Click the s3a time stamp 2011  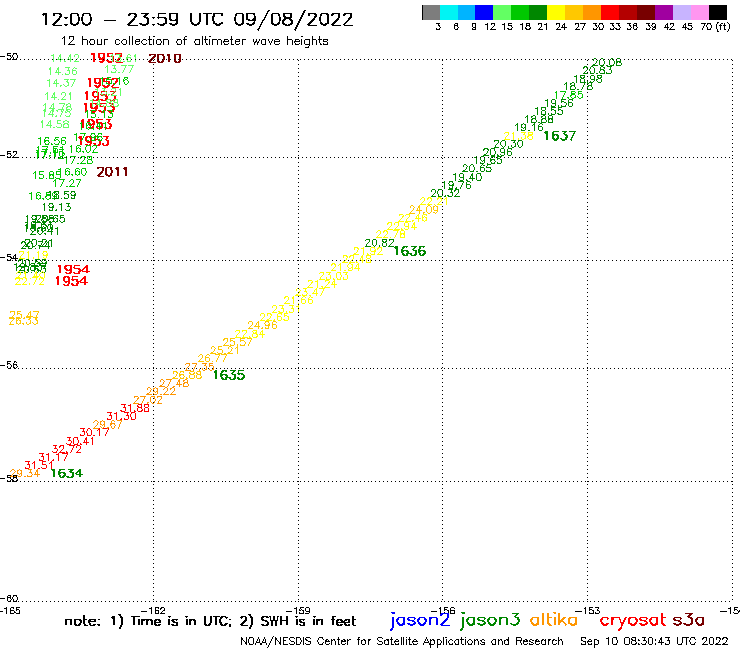[112, 172]
